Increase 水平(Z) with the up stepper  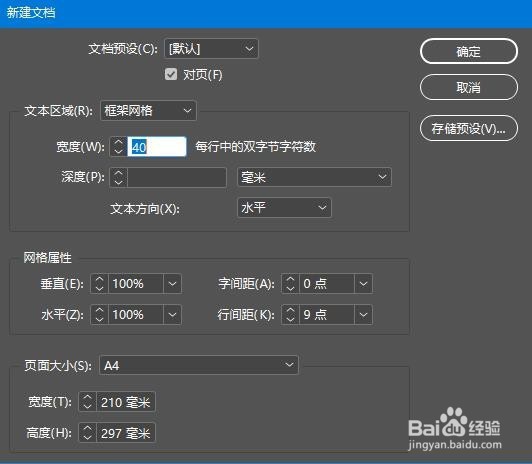[99, 310]
